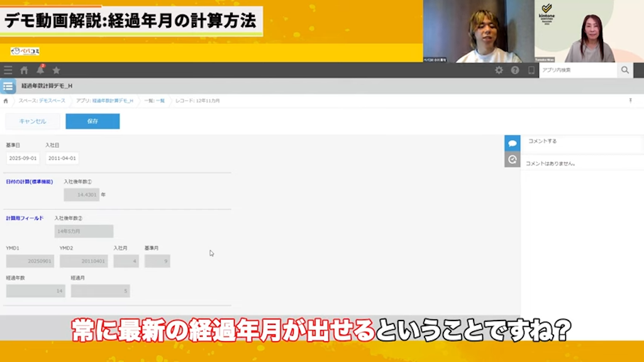The height and width of the screenshot is (362, 644).
Task: Toggle the pin icon above the comment panel
Action: (631, 100)
